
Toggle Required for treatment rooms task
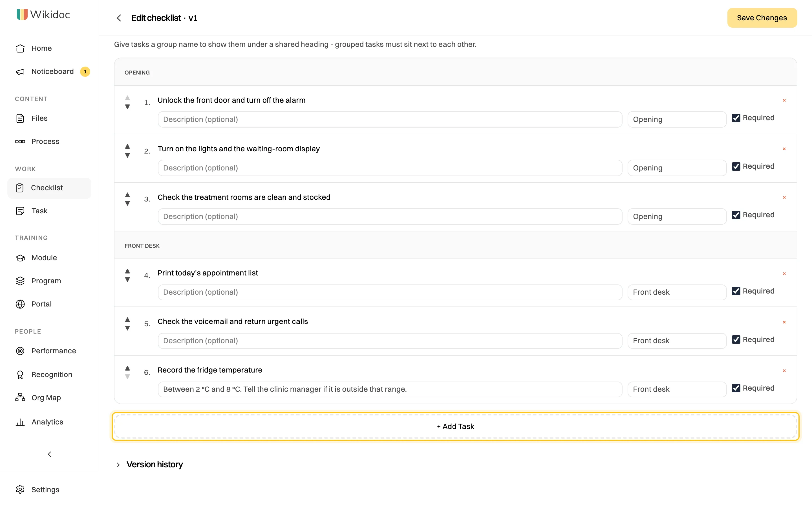point(736,215)
